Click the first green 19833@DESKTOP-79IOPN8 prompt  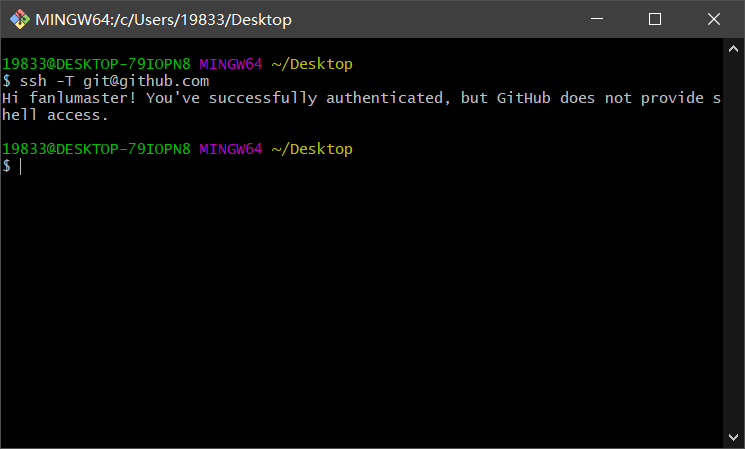coord(96,64)
